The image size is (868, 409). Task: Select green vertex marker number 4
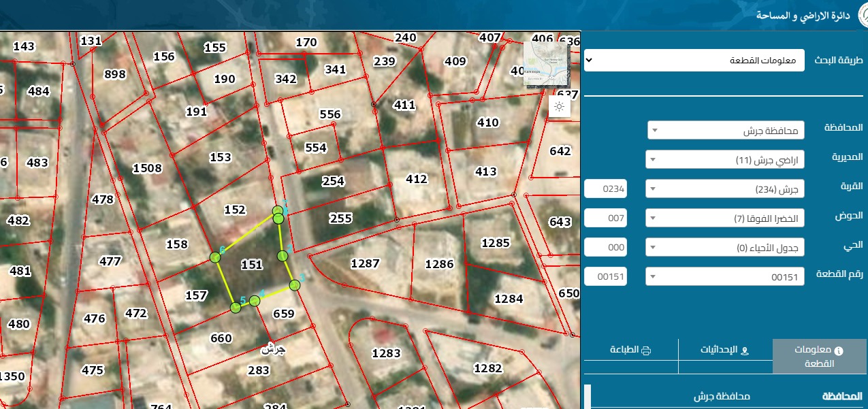coord(255,301)
